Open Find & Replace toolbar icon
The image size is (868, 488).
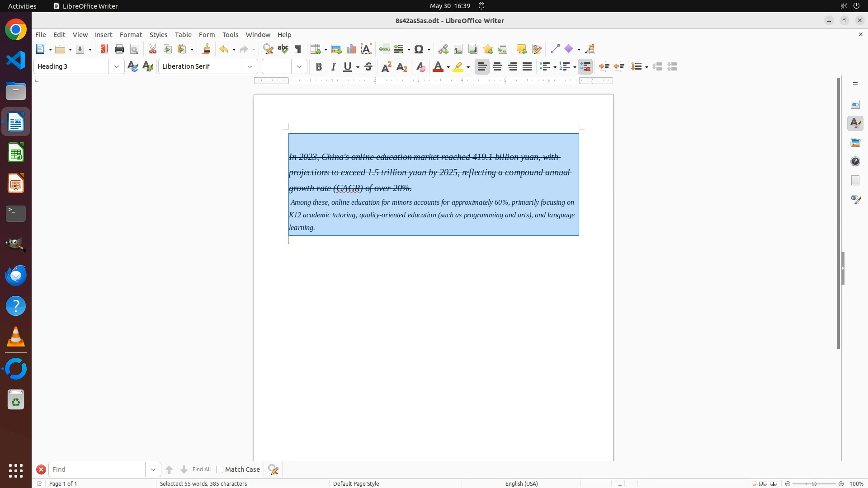point(268,49)
